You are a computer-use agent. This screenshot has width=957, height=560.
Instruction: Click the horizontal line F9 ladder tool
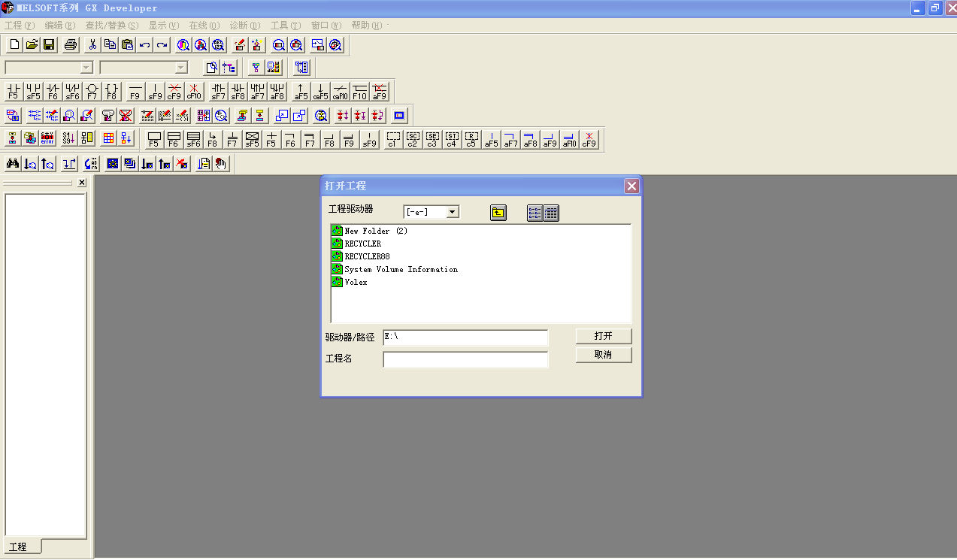(x=135, y=92)
